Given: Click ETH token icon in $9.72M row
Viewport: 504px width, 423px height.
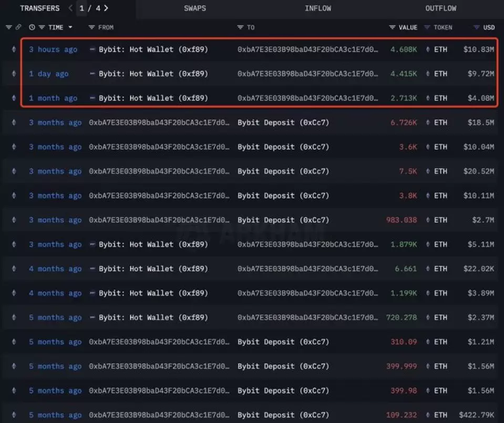Looking at the screenshot, I should click(x=428, y=74).
